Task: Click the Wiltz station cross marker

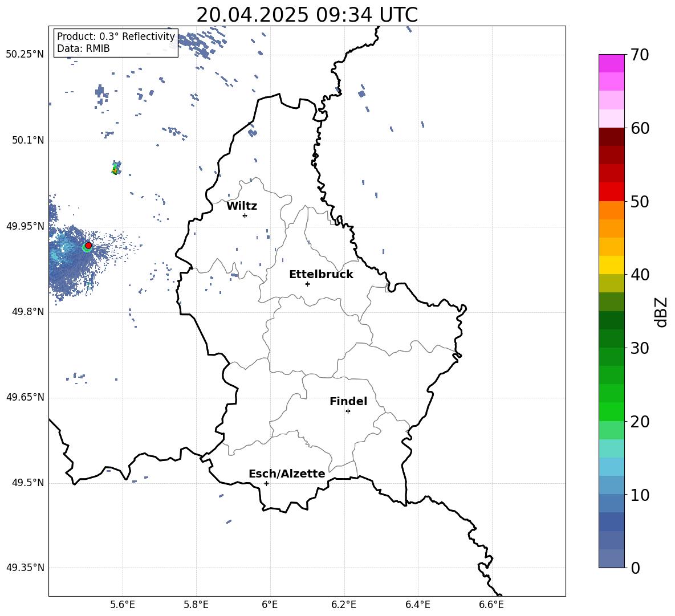Action: (245, 215)
